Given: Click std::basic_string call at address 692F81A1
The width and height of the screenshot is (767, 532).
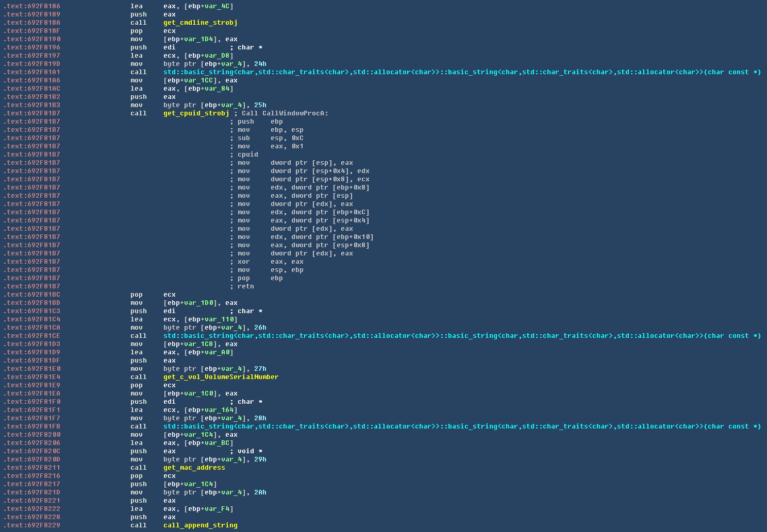Looking at the screenshot, I should click(461, 72).
